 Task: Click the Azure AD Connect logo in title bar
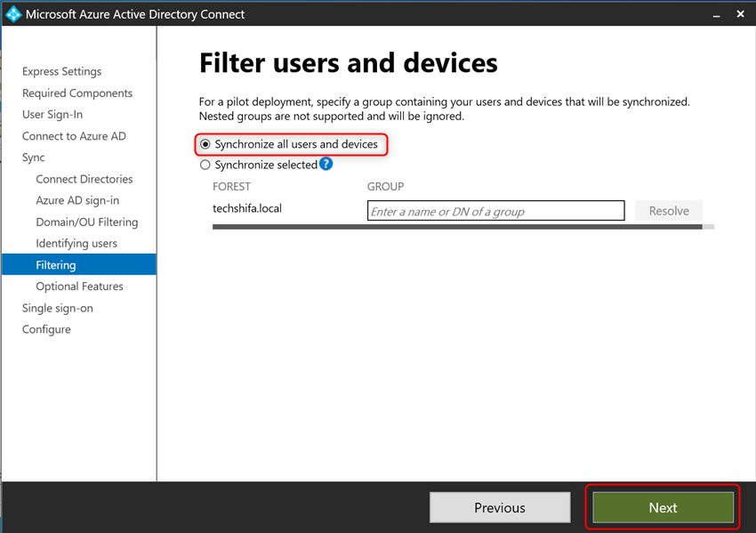coord(14,13)
